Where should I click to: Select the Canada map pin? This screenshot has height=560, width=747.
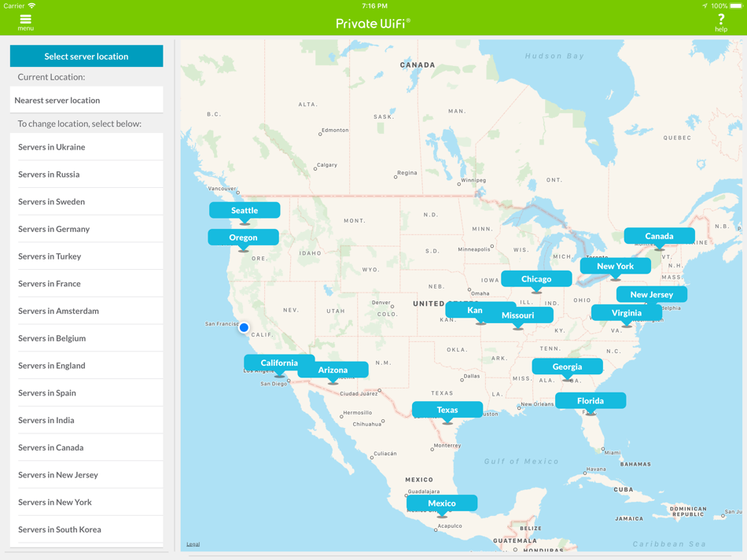click(659, 236)
